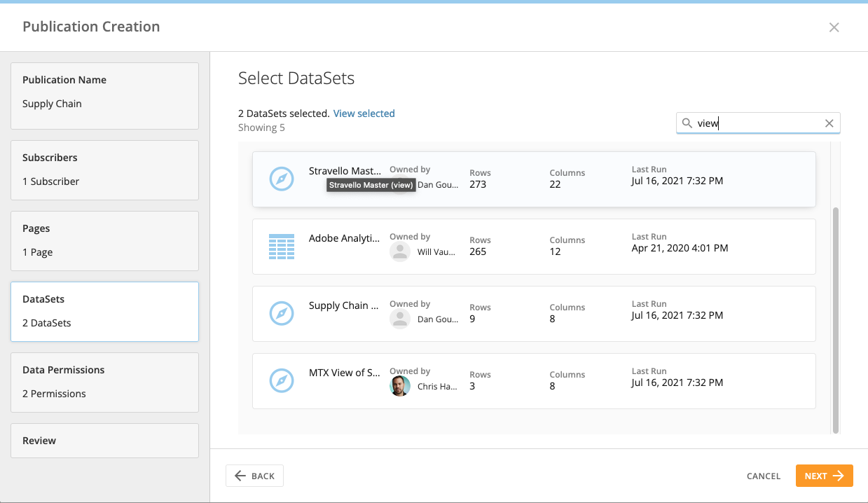868x503 pixels.
Task: Click the BACK button
Action: (254, 476)
